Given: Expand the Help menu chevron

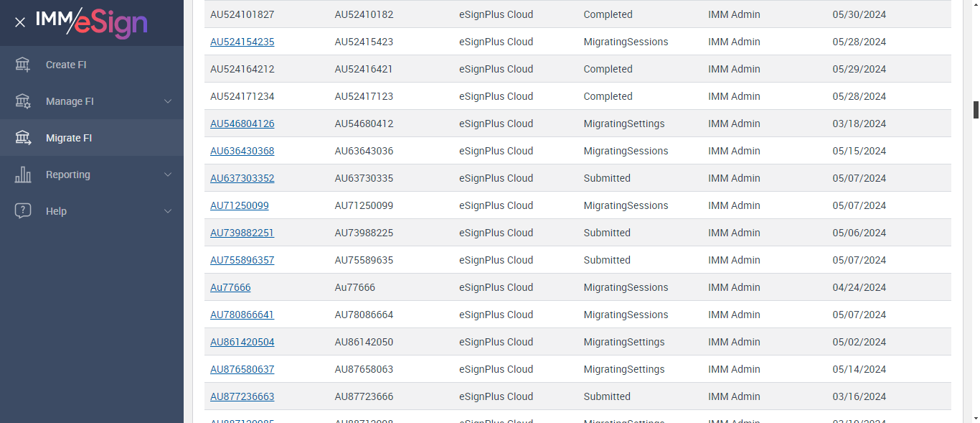Looking at the screenshot, I should pos(168,211).
